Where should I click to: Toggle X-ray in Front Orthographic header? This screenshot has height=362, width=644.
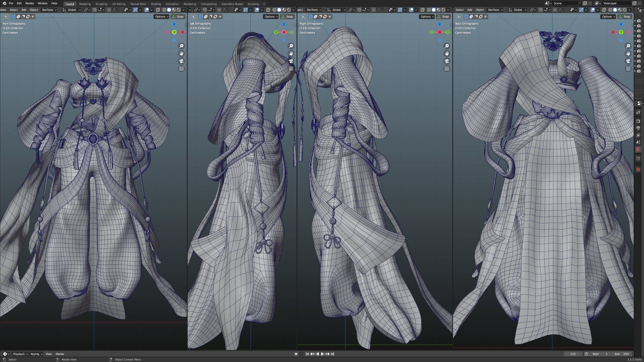[158, 10]
